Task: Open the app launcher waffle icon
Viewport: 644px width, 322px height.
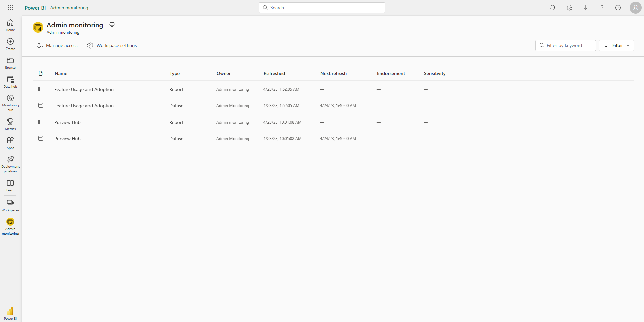Action: coord(10,8)
